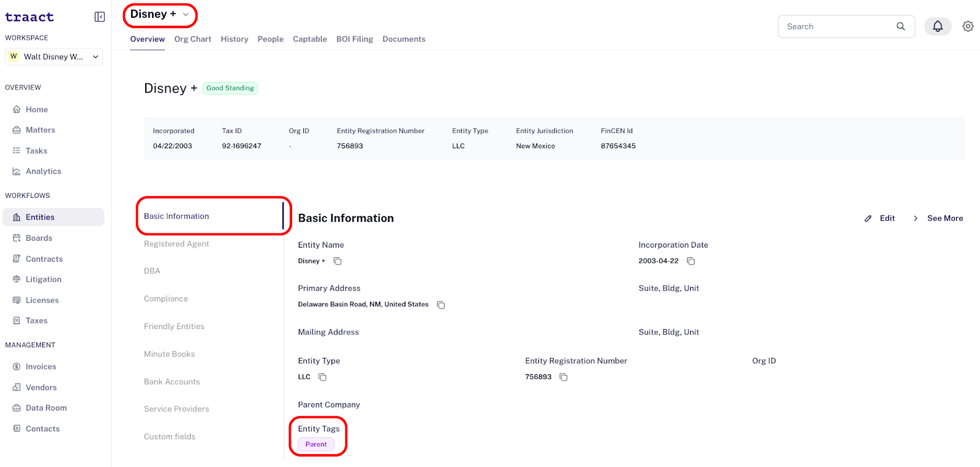Click the Entities building icon

[17, 218]
